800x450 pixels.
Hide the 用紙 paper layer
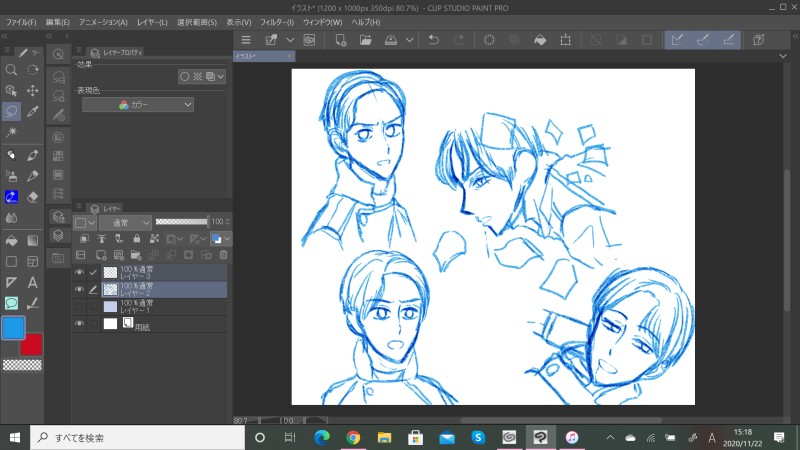click(79, 324)
